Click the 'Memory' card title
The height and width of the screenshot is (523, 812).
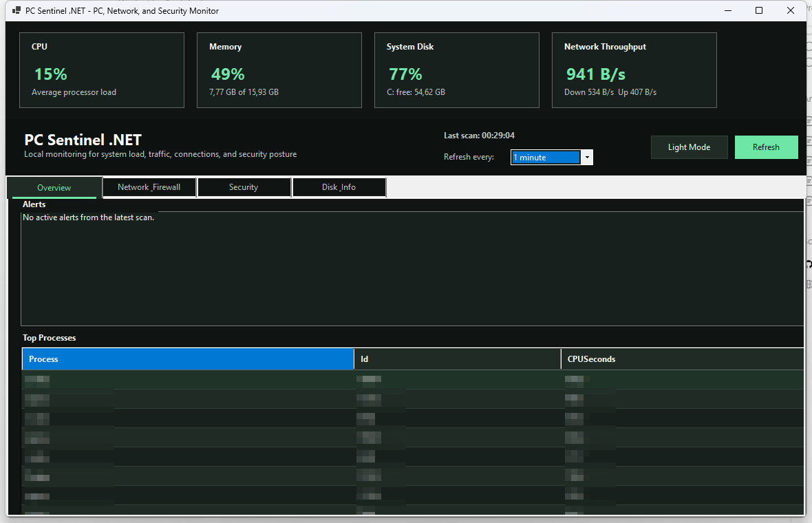point(225,47)
